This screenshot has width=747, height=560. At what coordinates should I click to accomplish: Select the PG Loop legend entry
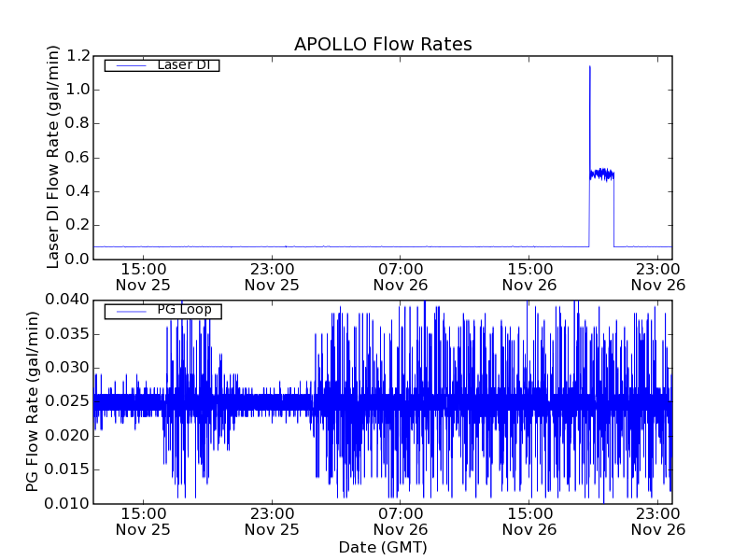183,311
